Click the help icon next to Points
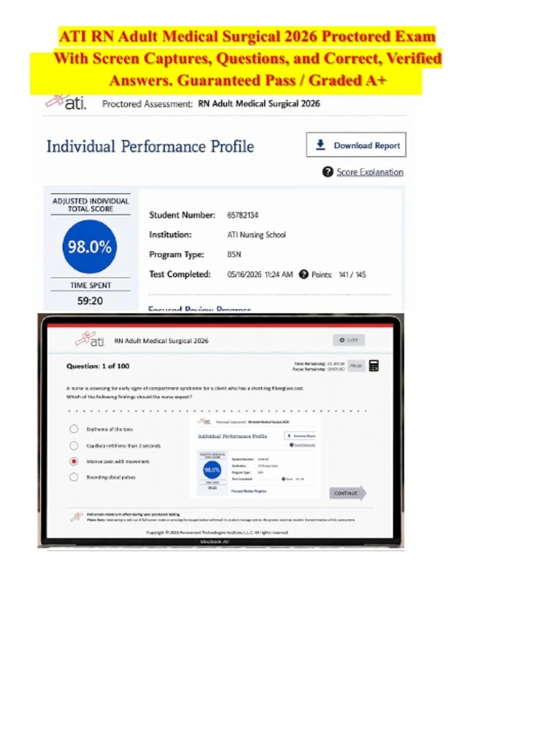 tap(303, 274)
